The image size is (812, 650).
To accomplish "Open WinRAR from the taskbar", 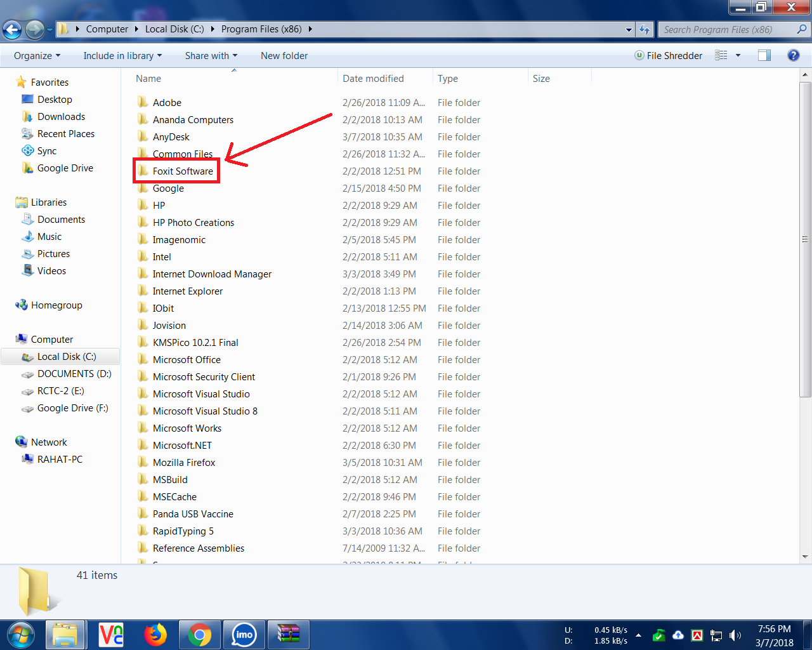I will 288,635.
